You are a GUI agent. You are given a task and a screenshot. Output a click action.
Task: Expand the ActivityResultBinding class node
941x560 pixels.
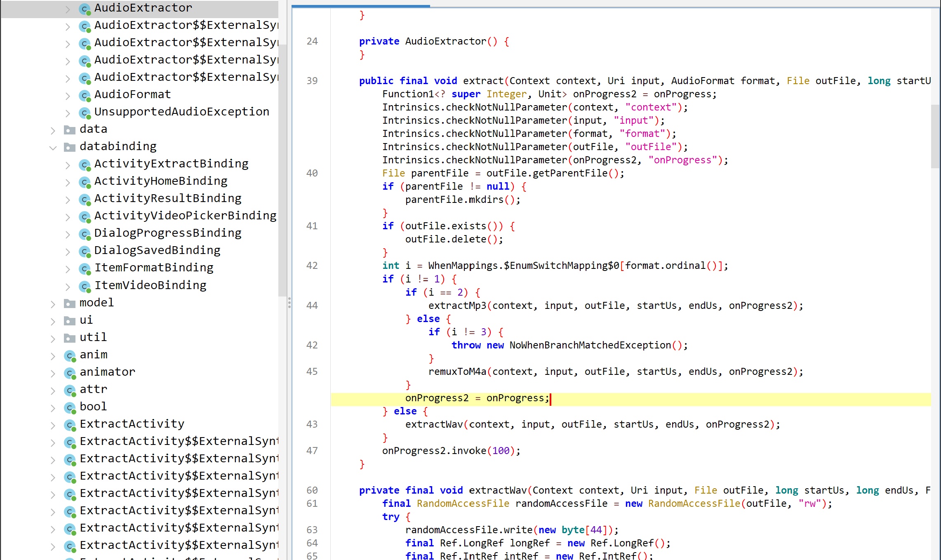tap(68, 200)
